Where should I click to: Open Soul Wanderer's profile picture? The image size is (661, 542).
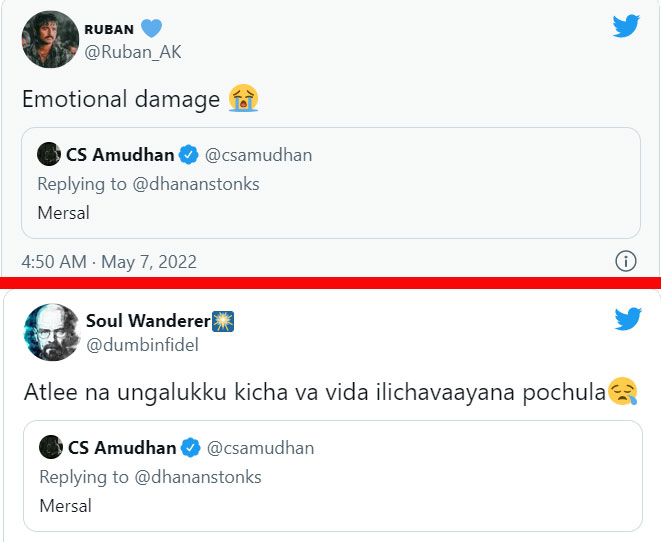pos(52,332)
